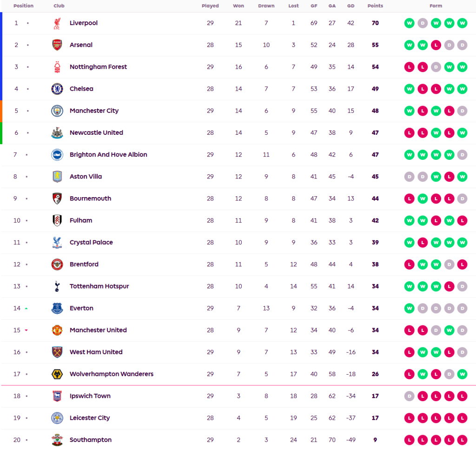
Task: Sort table by Points column header
Action: 375,6
